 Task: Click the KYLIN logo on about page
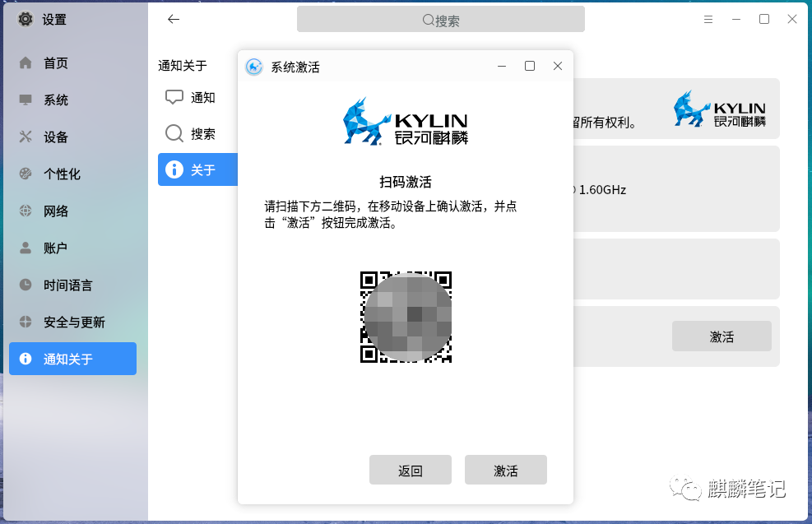pyautogui.click(x=720, y=109)
